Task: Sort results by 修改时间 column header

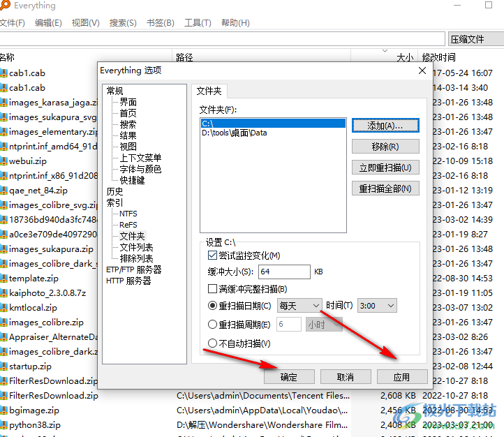Action: click(439, 57)
